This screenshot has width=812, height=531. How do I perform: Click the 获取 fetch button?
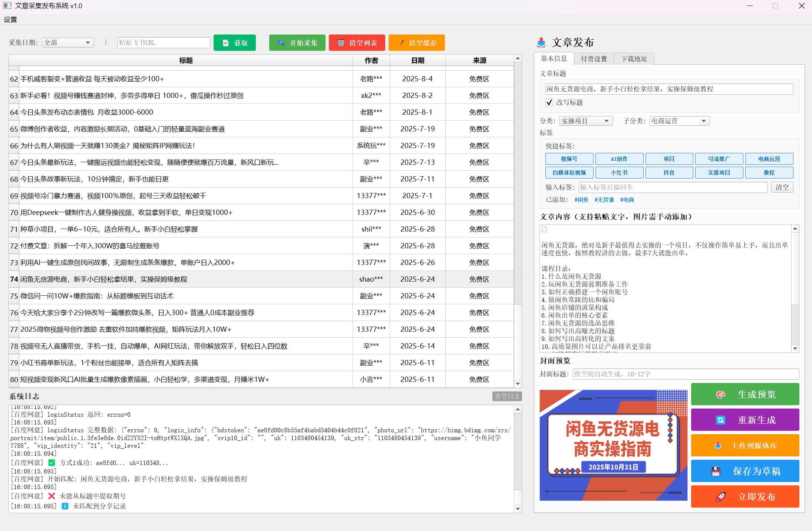click(x=234, y=42)
